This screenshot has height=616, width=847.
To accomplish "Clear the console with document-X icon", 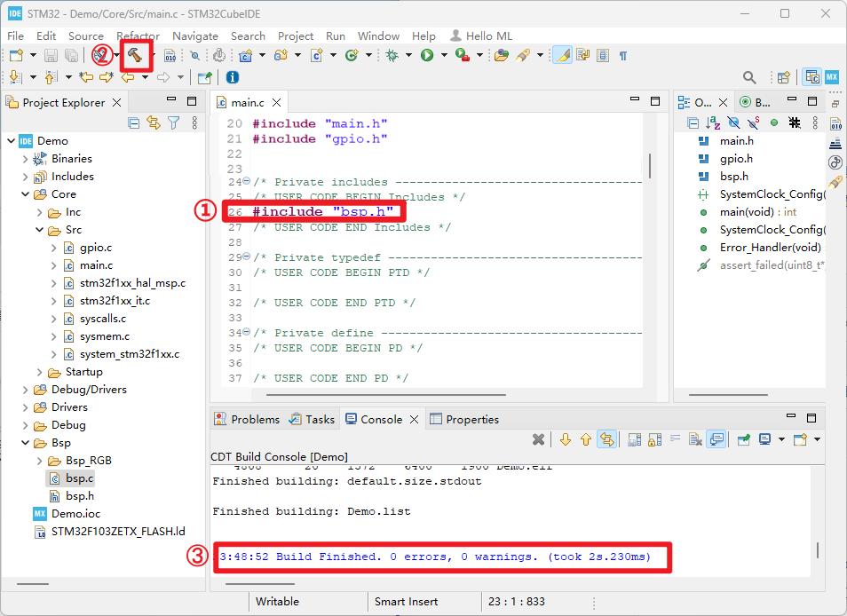I will tap(695, 439).
